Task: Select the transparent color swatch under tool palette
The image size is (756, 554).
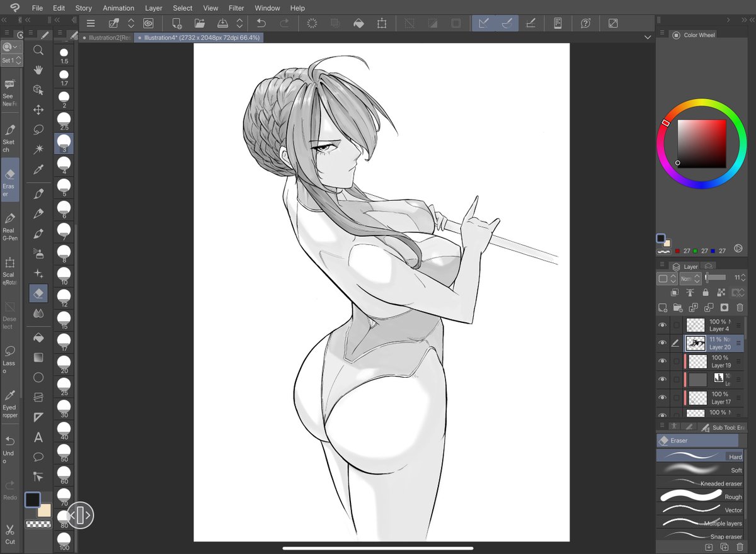Action: [x=38, y=524]
